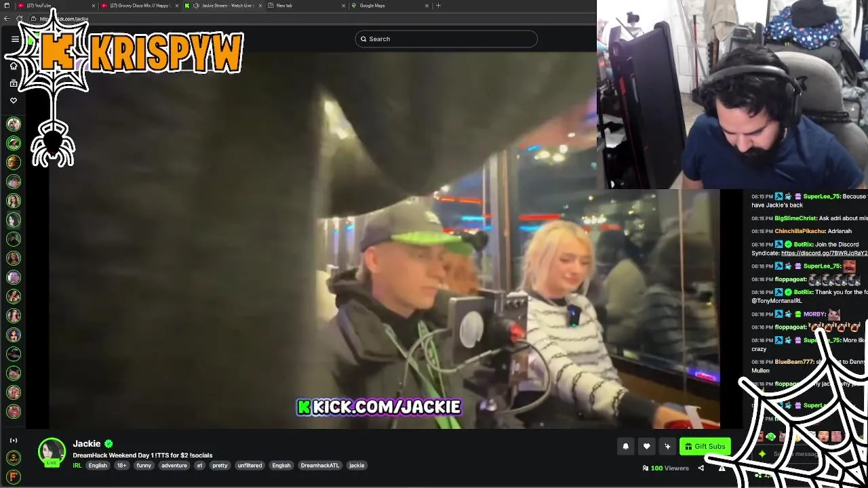This screenshot has width=868, height=488.
Task: Go to Kick home icon in sidebar
Action: (14, 66)
